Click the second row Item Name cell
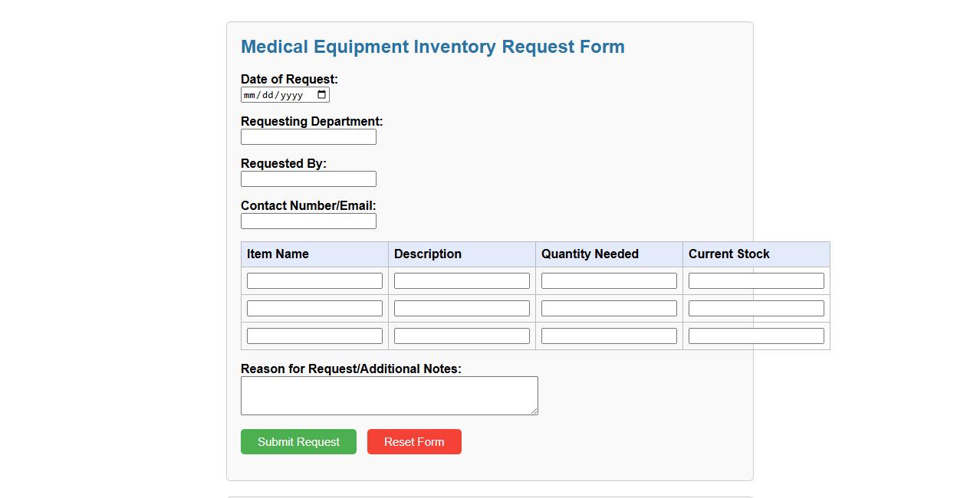The image size is (980, 498). coord(314,307)
